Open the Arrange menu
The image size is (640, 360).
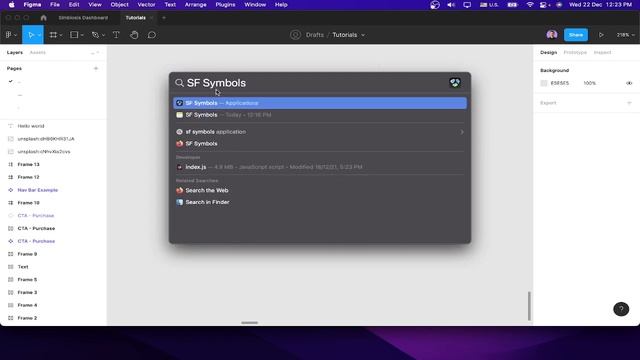196,4
